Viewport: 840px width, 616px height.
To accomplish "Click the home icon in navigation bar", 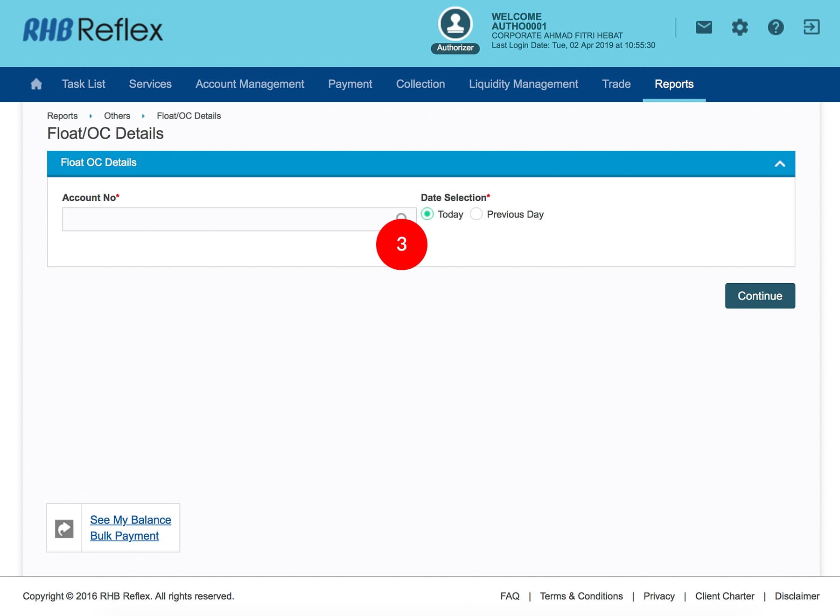I will [x=36, y=84].
